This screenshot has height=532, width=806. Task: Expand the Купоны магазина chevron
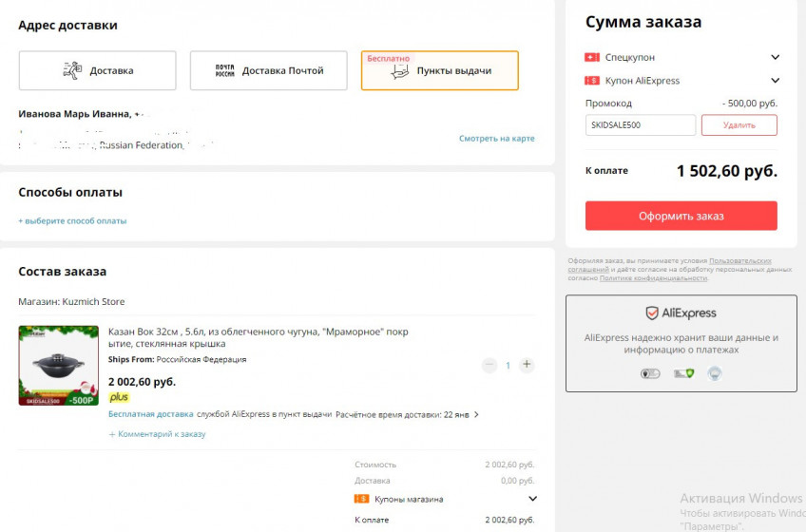click(x=532, y=499)
